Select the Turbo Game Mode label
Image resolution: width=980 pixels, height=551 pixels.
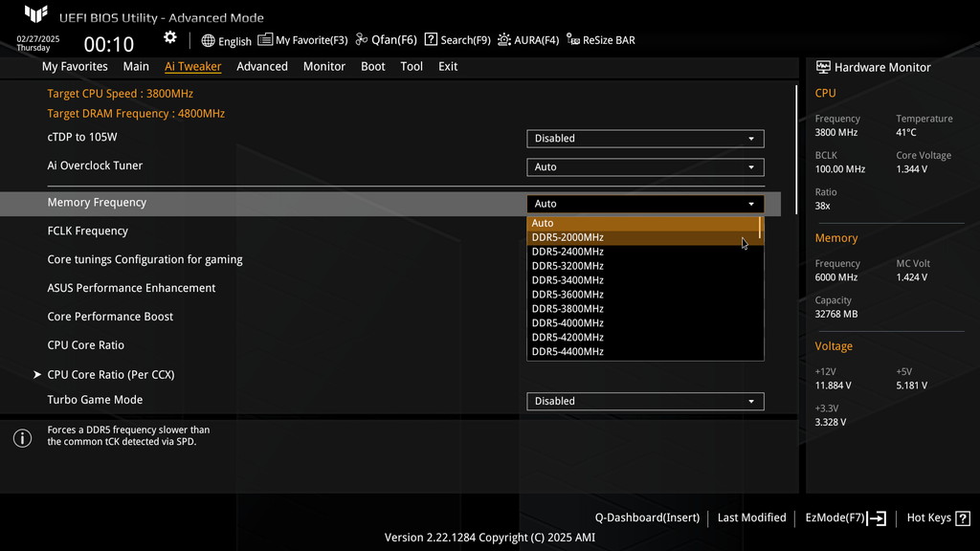click(95, 400)
